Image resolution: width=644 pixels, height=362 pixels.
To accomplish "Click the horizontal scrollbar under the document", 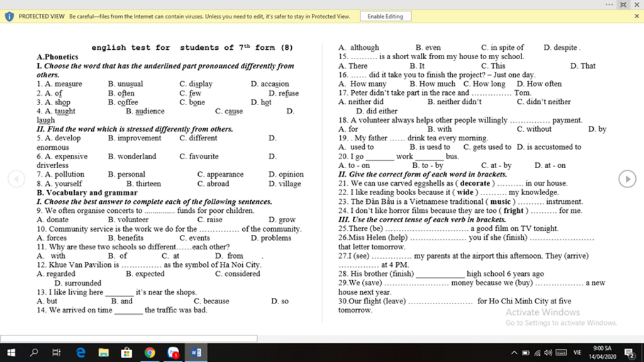I will tap(128, 339).
